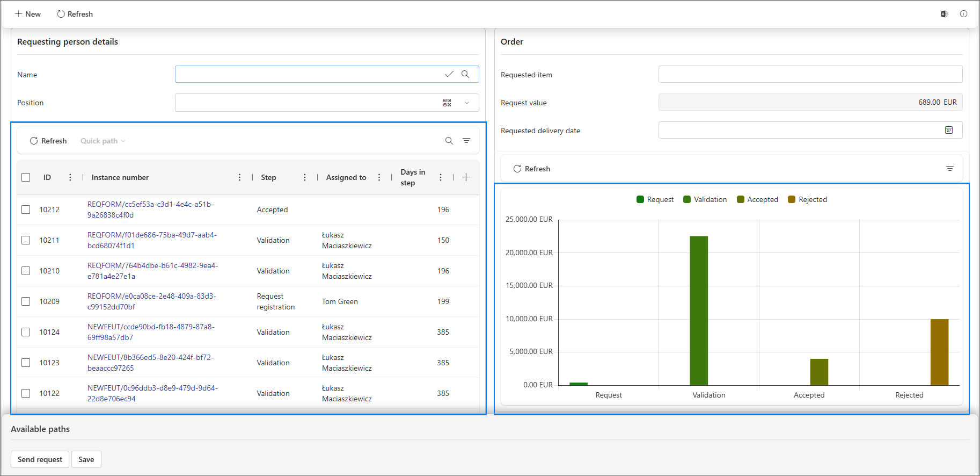Expand the Position dropdown chevron

(467, 103)
